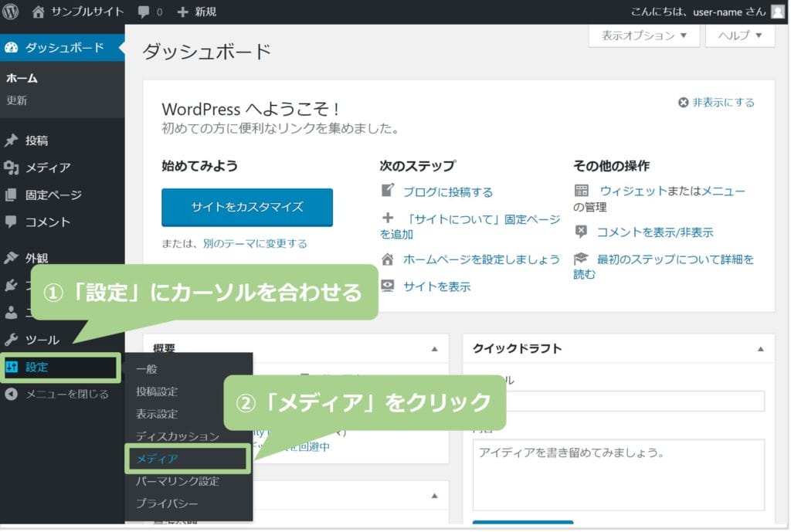The height and width of the screenshot is (532, 791).
Task: Click the edit icon beside ブログに投稿する
Action: [388, 190]
